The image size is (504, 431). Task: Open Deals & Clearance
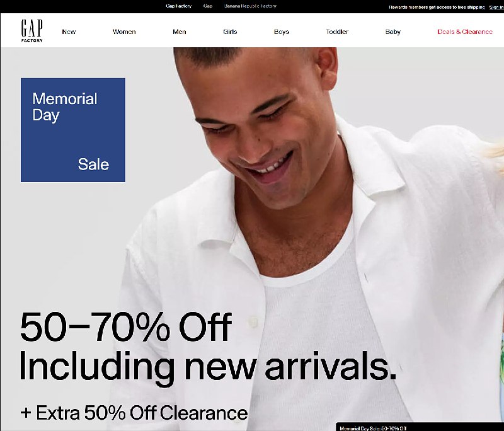tap(465, 32)
